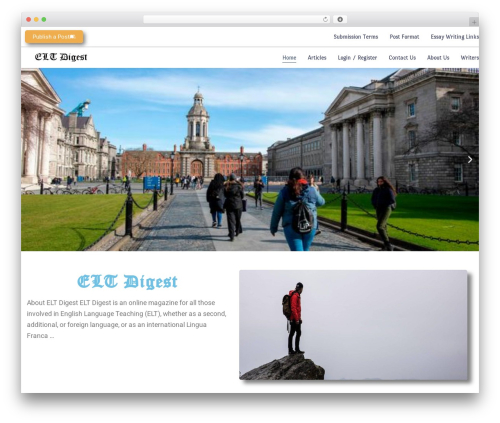Go to the Articles menu item
This screenshot has width=500, height=423.
pos(317,58)
